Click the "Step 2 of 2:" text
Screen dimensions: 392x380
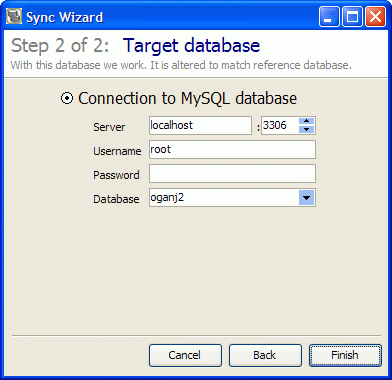[x=60, y=46]
